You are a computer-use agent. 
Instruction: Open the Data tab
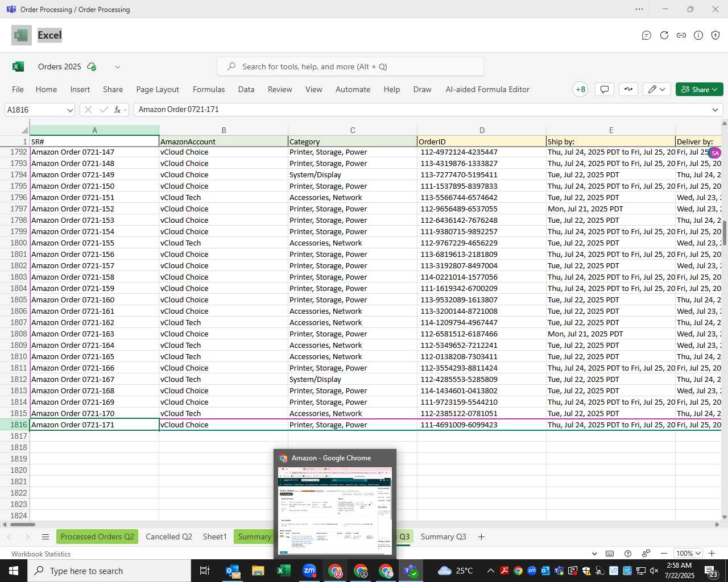(246, 89)
